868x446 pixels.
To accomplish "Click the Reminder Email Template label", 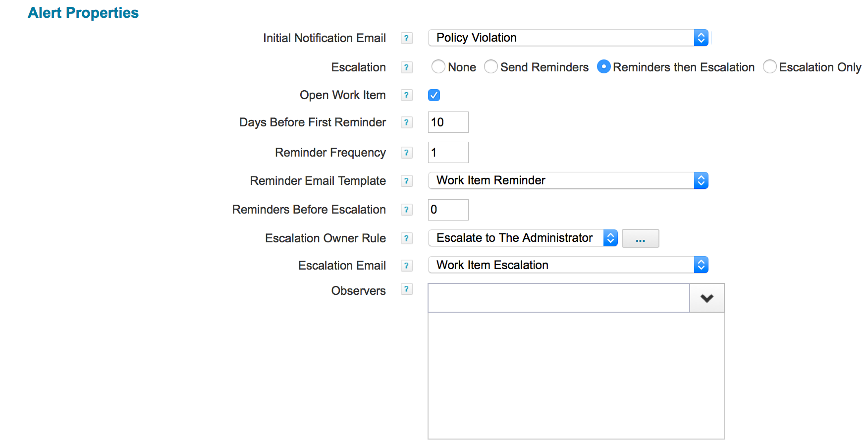I will coord(318,181).
